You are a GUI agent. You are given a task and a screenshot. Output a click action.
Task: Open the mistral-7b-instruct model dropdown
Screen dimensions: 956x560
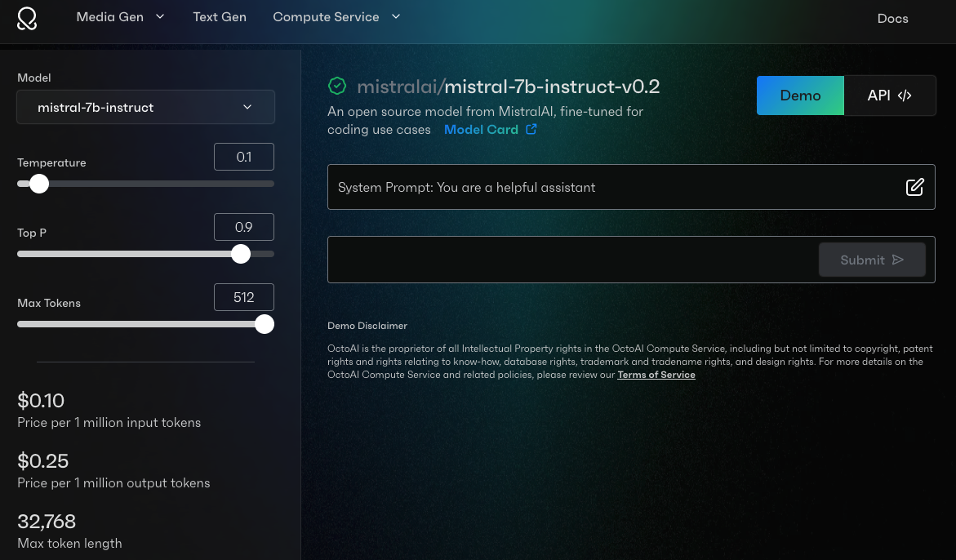(x=145, y=107)
